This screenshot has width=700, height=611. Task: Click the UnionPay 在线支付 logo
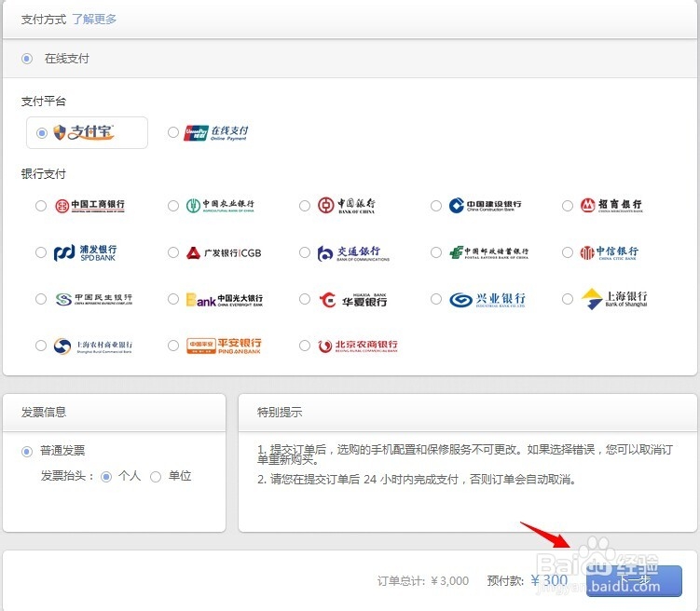(216, 132)
